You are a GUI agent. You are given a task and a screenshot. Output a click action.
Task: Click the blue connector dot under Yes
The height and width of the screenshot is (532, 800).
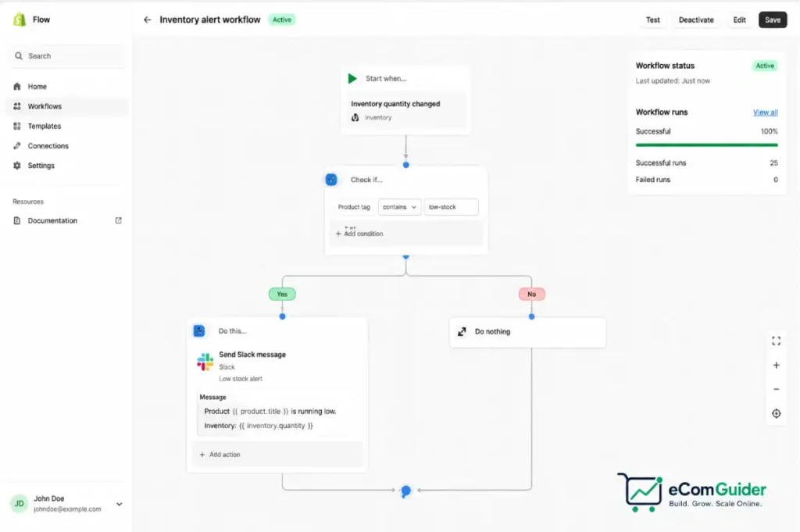[x=282, y=316]
